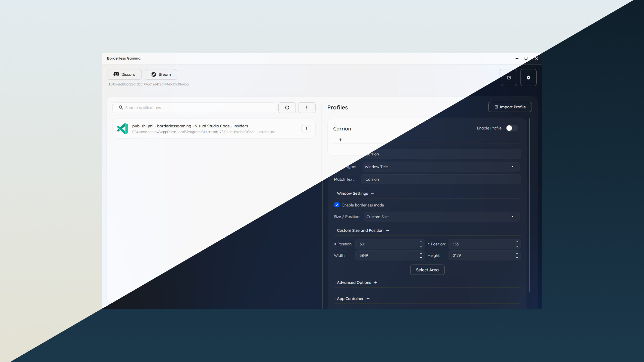Viewport: 644px width, 362px height.
Task: Increment the Width value with the up arrow
Action: coord(421,253)
